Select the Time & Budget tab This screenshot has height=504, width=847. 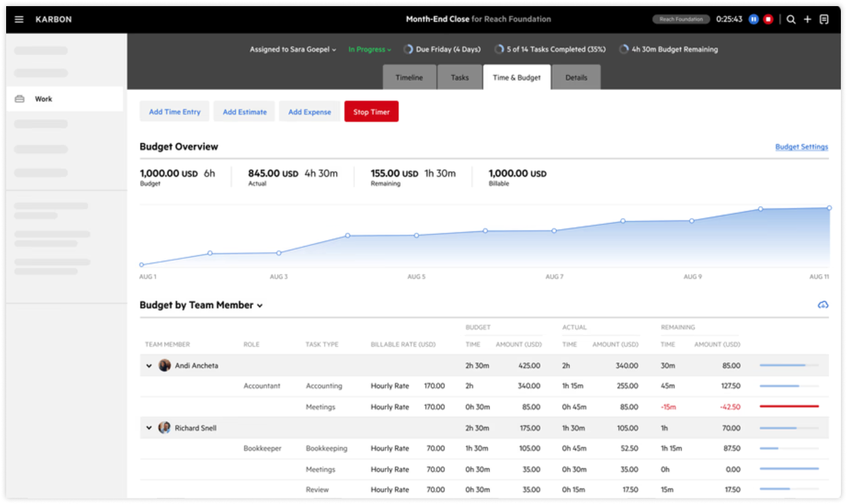coord(517,77)
